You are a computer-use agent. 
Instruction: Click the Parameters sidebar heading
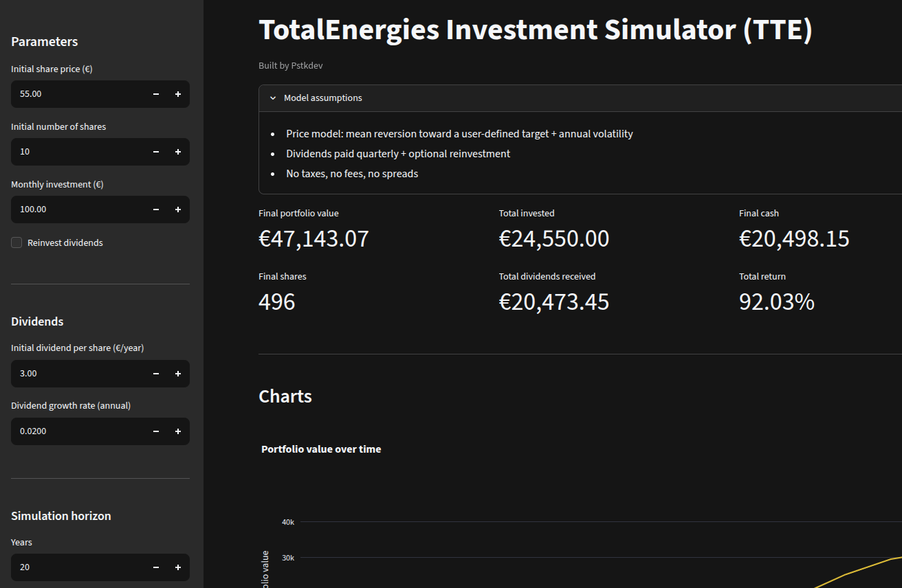pyautogui.click(x=45, y=42)
